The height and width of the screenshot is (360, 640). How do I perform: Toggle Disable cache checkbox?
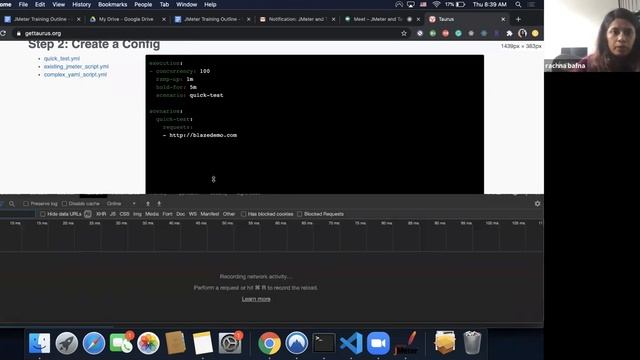(64, 204)
